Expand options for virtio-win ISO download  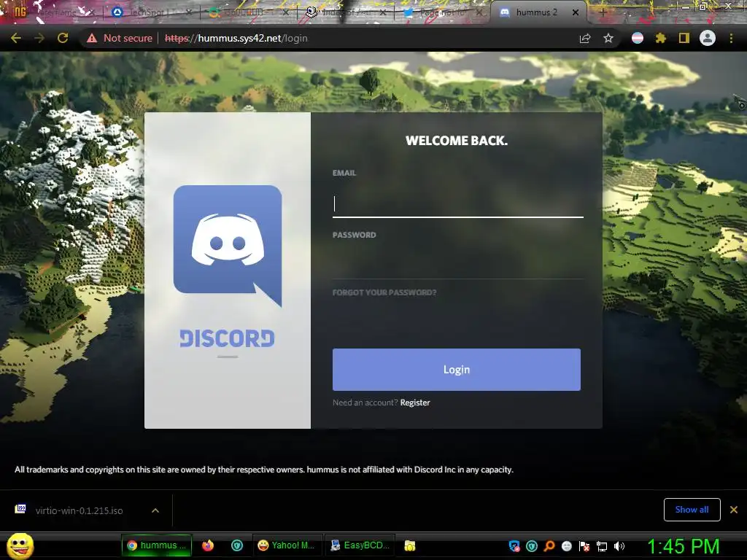[155, 510]
